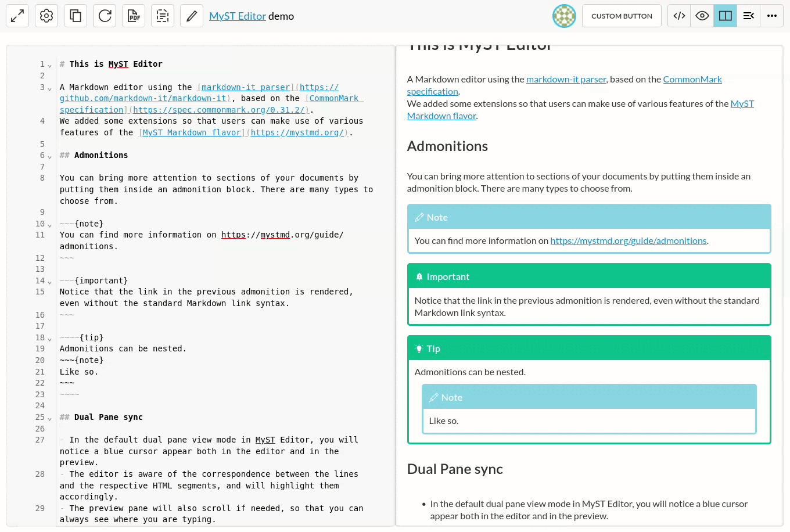Image resolution: width=790 pixels, height=532 pixels.
Task: Click the patterned user avatar
Action: click(x=564, y=16)
